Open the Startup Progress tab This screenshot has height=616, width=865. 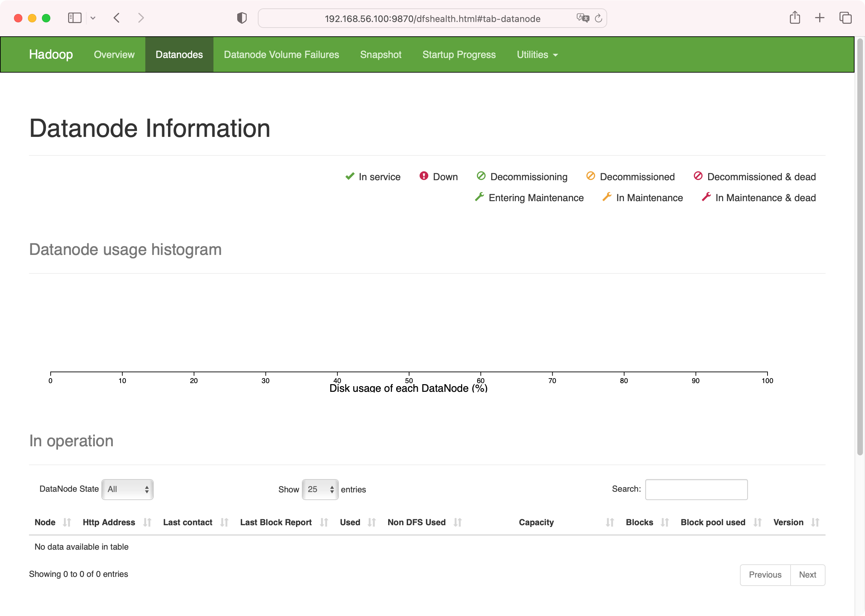[459, 54]
